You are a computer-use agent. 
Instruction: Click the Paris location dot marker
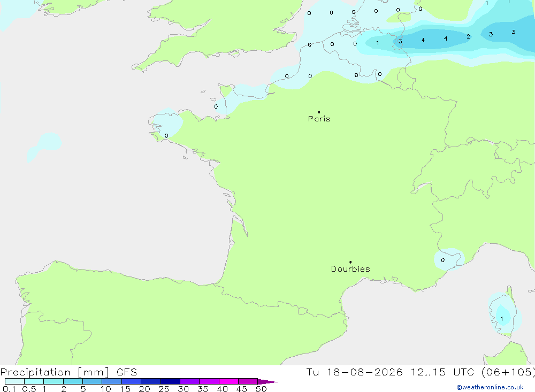click(x=319, y=112)
